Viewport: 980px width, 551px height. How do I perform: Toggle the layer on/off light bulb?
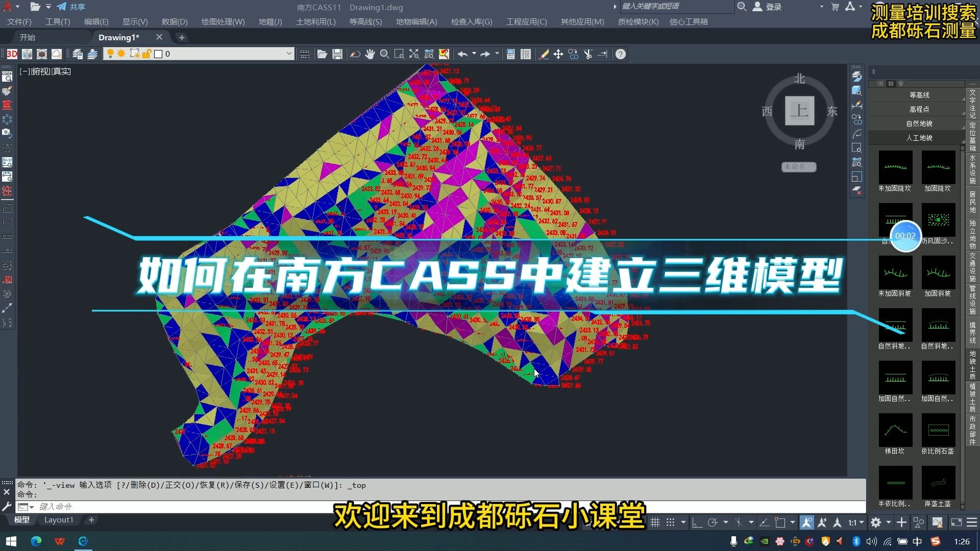[x=110, y=54]
